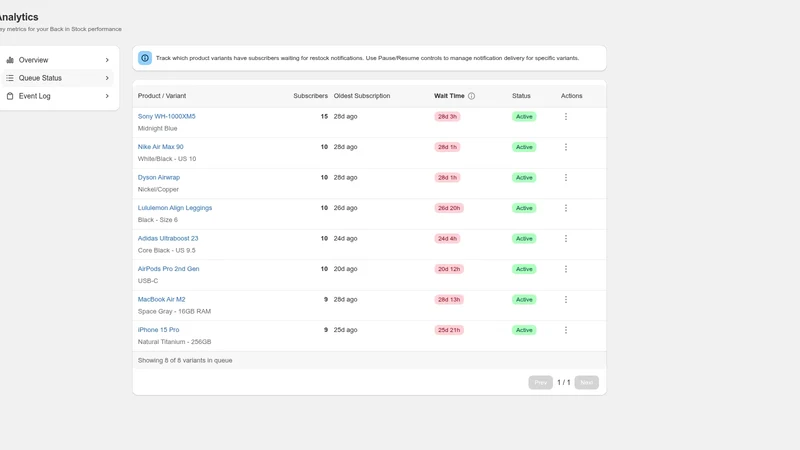The height and width of the screenshot is (450, 800).
Task: Click the 26d 20h wait time badge
Action: [x=449, y=208]
